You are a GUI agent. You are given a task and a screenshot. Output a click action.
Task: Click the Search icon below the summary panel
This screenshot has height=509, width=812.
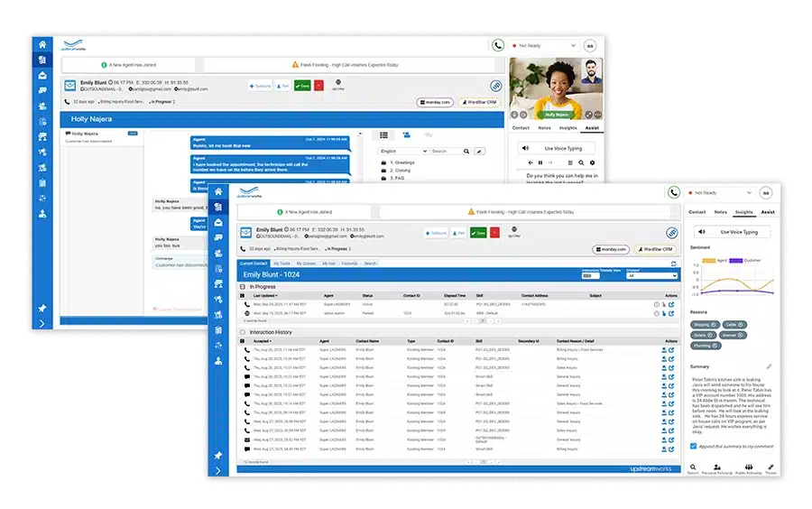pyautogui.click(x=693, y=467)
